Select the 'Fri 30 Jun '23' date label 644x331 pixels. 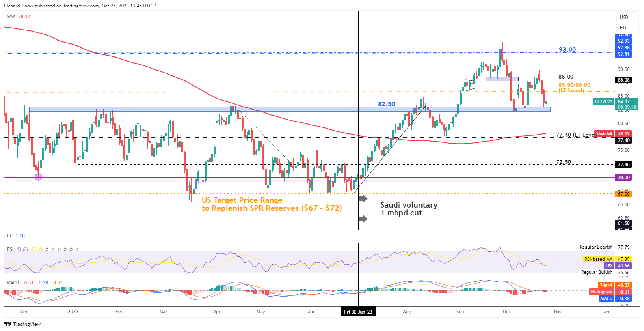(358, 312)
